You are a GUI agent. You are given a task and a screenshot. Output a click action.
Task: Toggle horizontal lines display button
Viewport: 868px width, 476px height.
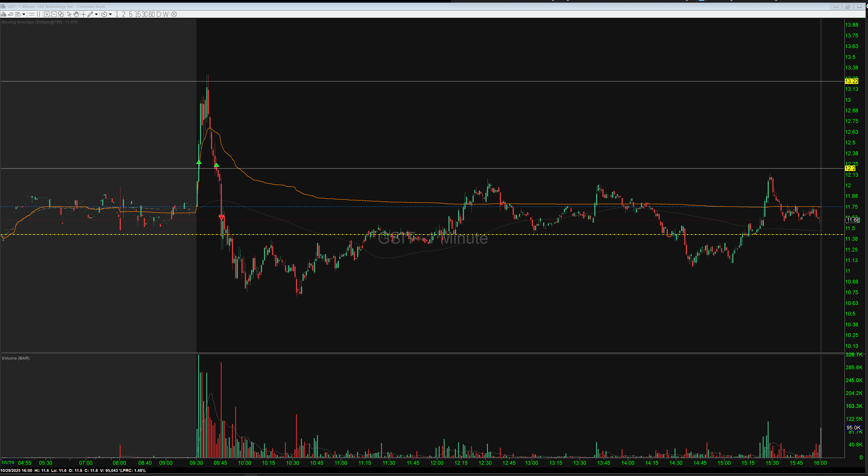pos(31,14)
